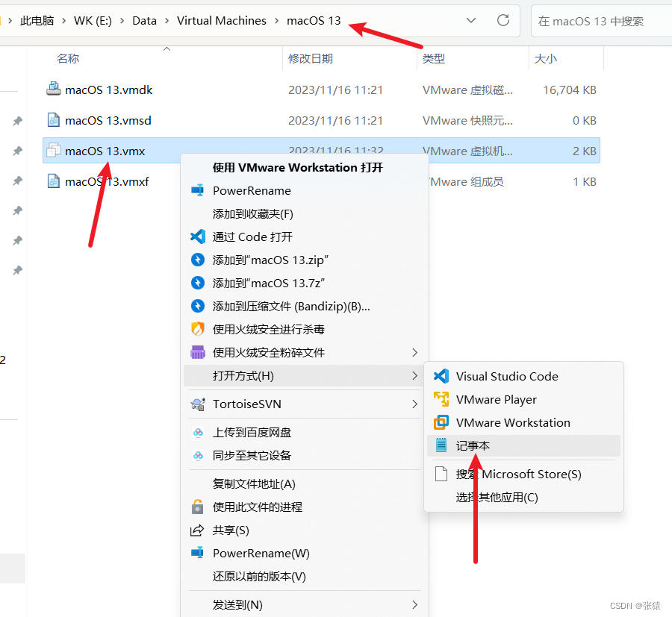The image size is (672, 617).
Task: Open the Data folder breadcrumb
Action: pos(144,21)
